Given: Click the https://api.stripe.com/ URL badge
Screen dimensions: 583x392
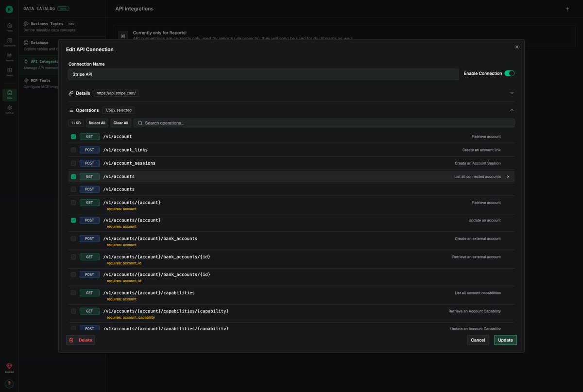Looking at the screenshot, I should click(116, 93).
